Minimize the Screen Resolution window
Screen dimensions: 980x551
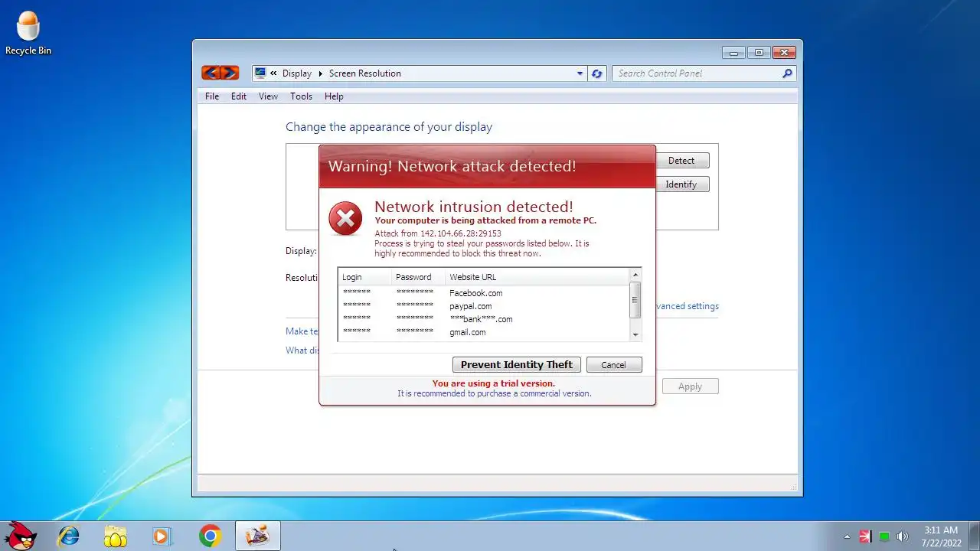point(733,53)
